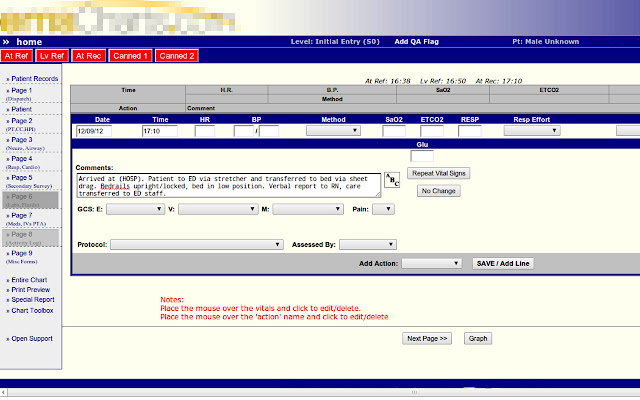Select the Assessed By dropdown
Screen dimensions: 640x400
[x=367, y=244]
